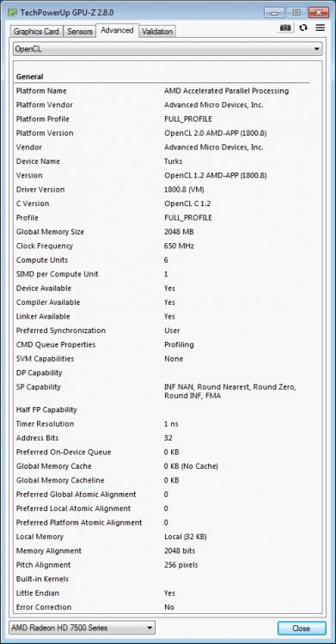Image resolution: width=336 pixels, height=644 pixels.
Task: Select the 0 KB (No Cache) value
Action: pos(192,466)
